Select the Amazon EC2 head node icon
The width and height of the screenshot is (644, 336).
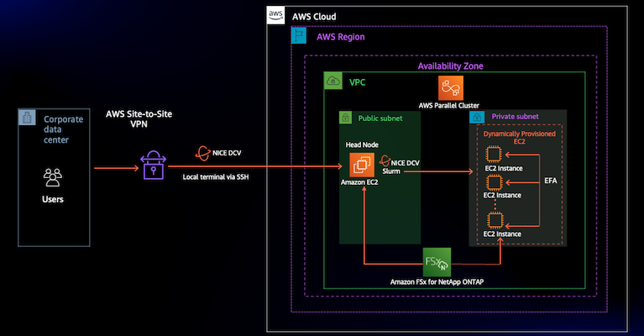[362, 165]
